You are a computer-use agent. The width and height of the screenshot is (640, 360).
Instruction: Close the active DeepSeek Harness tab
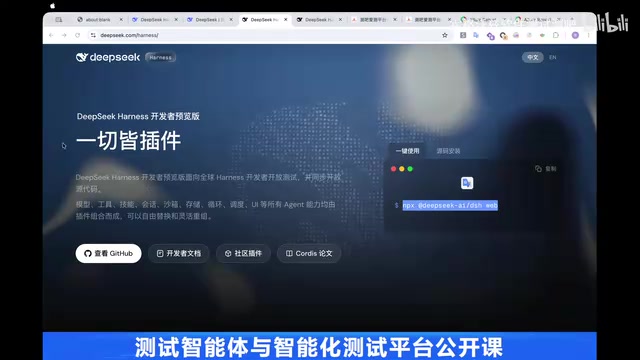tap(286, 20)
